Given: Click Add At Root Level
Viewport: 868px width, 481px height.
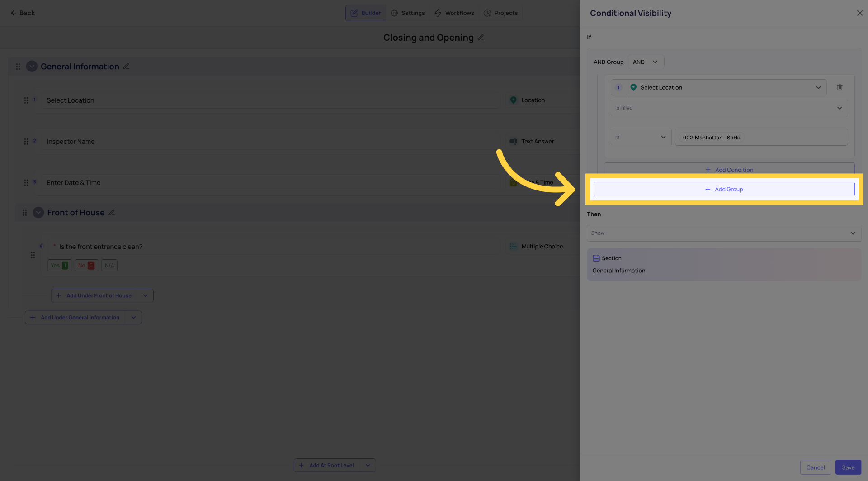Looking at the screenshot, I should [327, 465].
